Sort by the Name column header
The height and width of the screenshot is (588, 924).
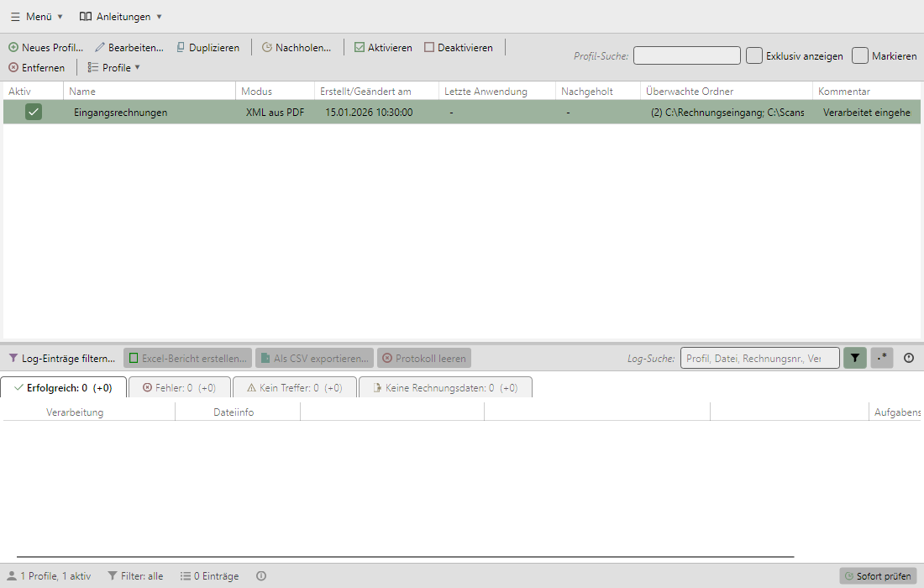[150, 92]
